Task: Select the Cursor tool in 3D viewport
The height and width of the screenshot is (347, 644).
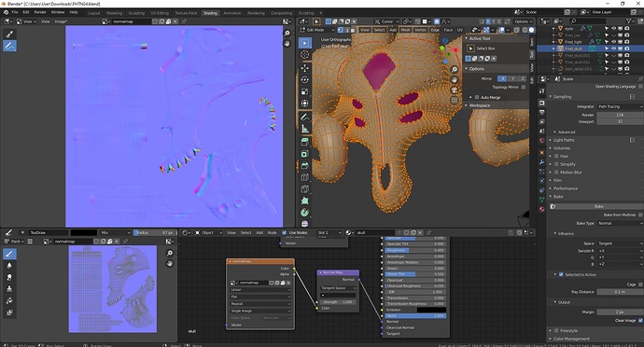Action: 305,55
